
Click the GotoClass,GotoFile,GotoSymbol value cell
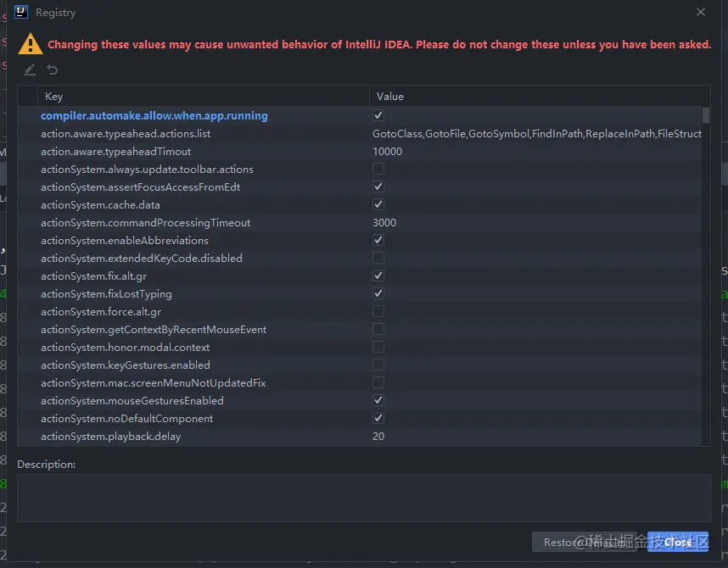pyautogui.click(x=537, y=134)
